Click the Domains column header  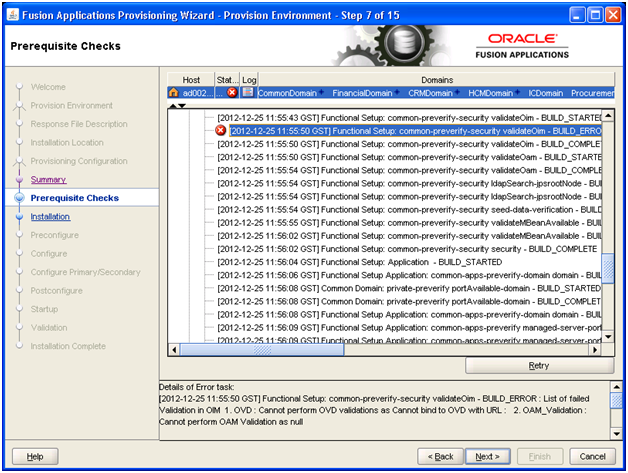[x=437, y=80]
